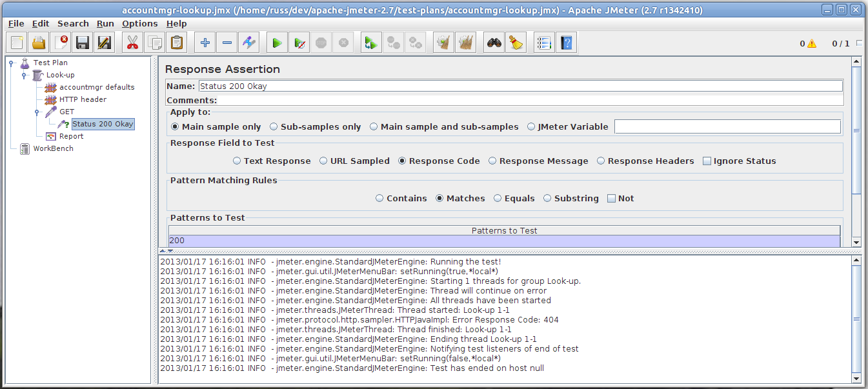Open the Edit menu
Image resolution: width=868 pixels, height=389 pixels.
pyautogui.click(x=41, y=24)
